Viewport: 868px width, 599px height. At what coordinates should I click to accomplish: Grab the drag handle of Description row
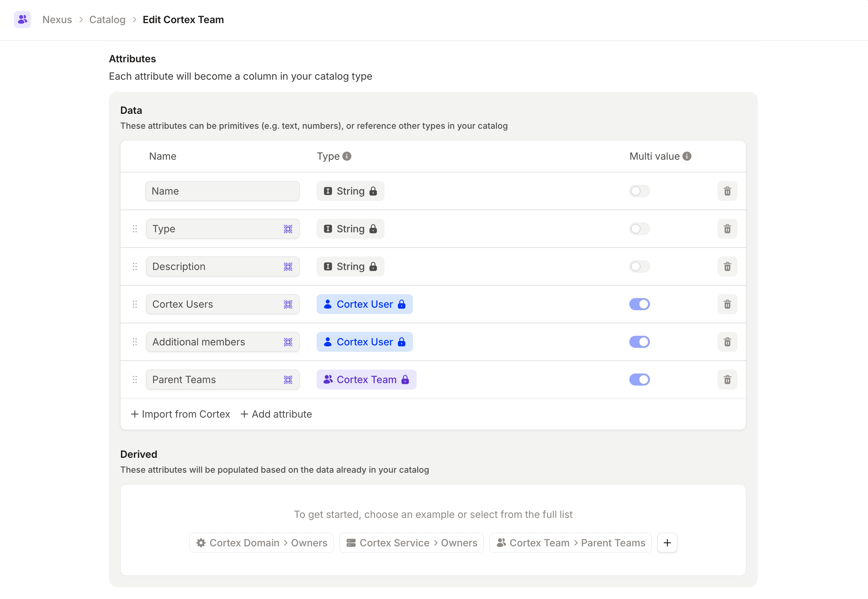pos(135,266)
